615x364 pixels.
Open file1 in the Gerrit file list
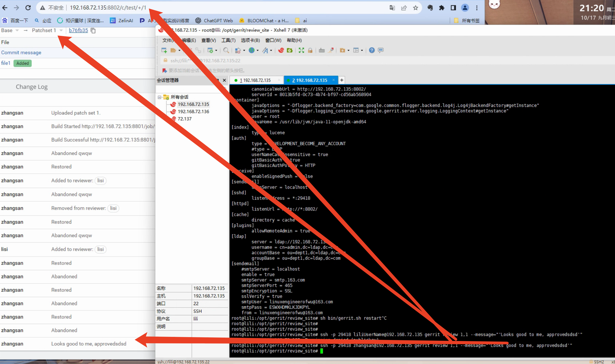pos(6,63)
